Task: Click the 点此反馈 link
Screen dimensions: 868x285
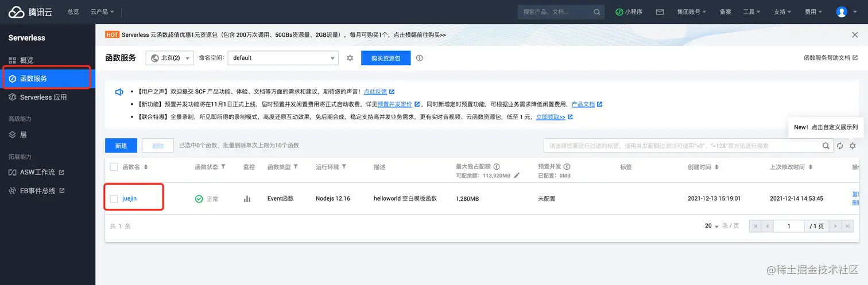Action: point(375,92)
